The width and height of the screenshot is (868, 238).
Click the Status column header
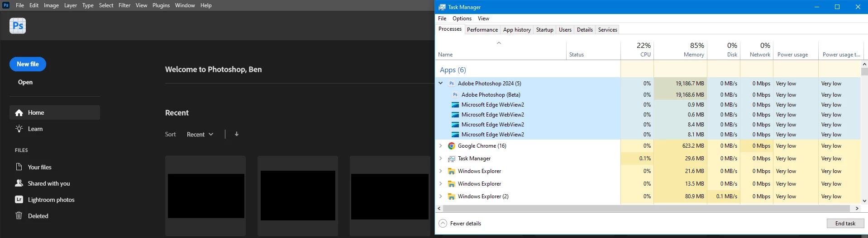593,50
